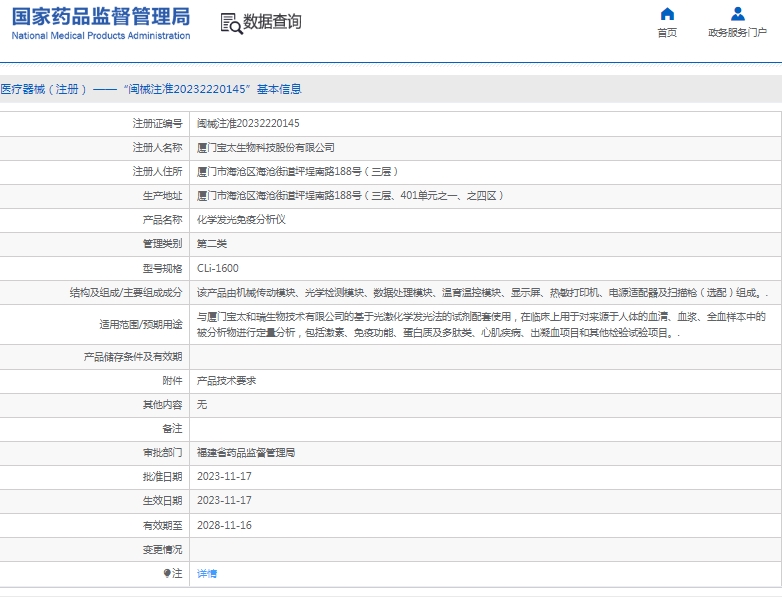
Task: Click National Medical Products Administration text
Action: [x=101, y=35]
